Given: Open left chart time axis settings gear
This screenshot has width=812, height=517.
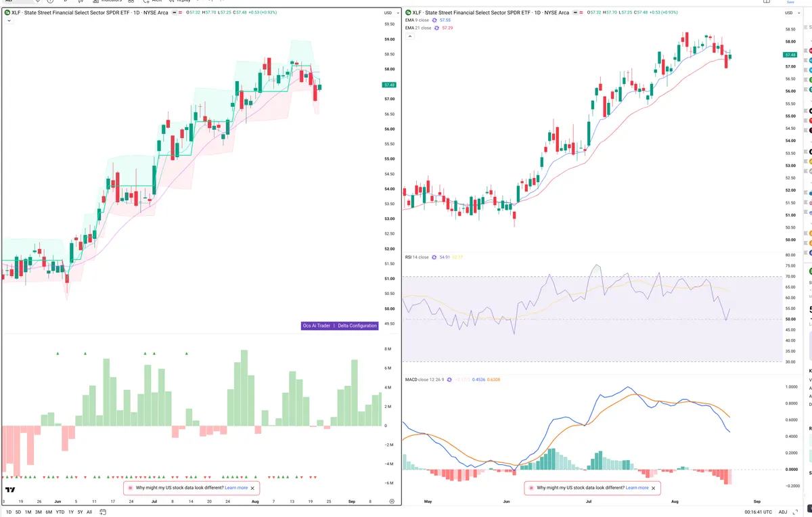Looking at the screenshot, I should pos(392,501).
